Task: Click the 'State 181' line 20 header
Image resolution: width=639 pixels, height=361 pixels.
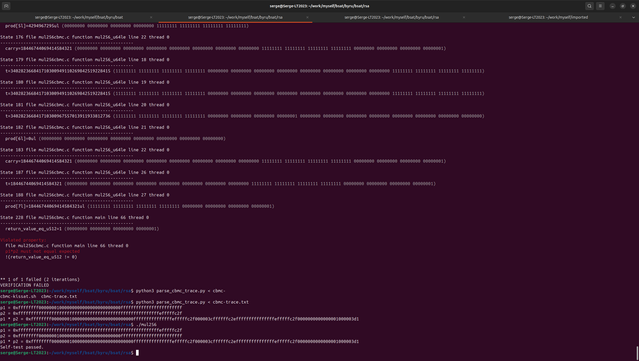Action: point(85,105)
